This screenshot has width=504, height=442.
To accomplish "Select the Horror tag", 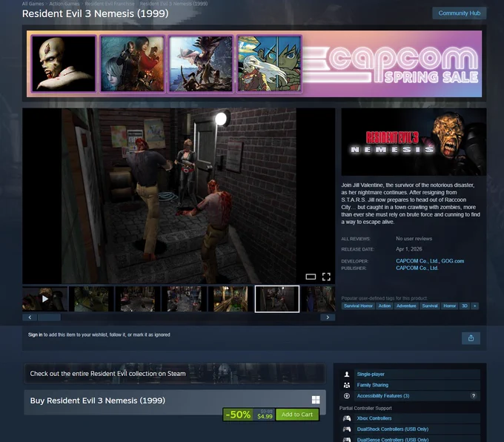I will pos(450,306).
